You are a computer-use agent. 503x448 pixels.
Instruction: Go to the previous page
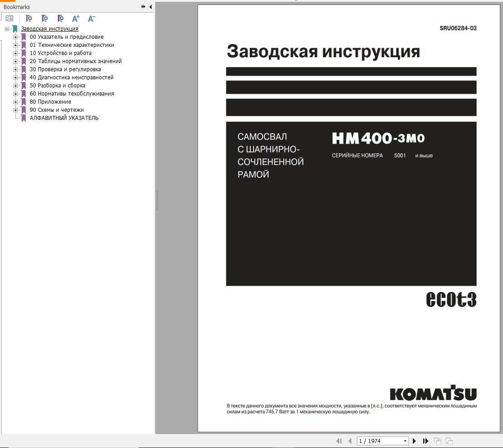coord(350,441)
